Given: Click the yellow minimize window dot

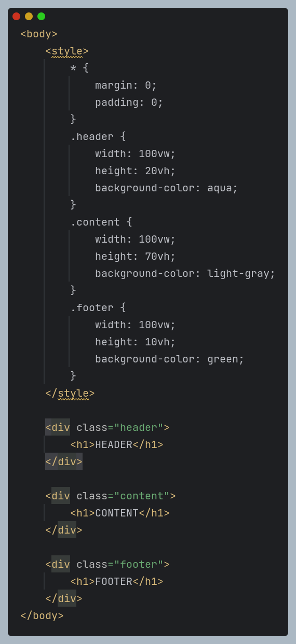Looking at the screenshot, I should click(x=29, y=16).
